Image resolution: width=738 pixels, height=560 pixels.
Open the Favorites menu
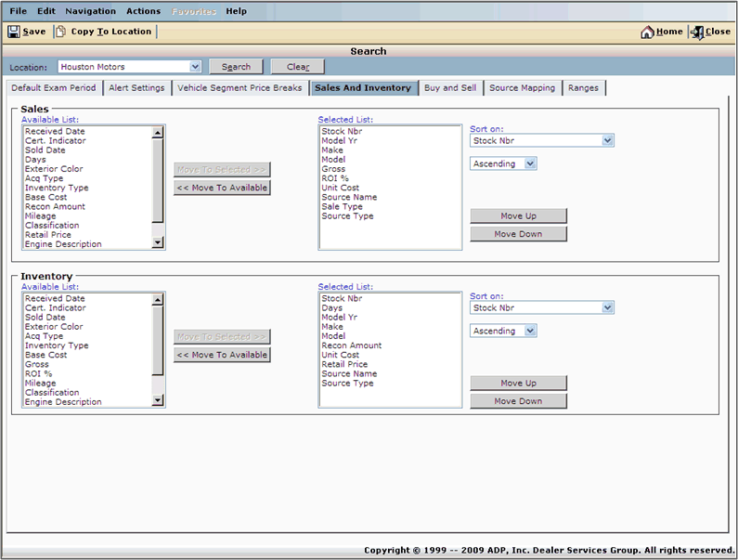click(x=194, y=11)
